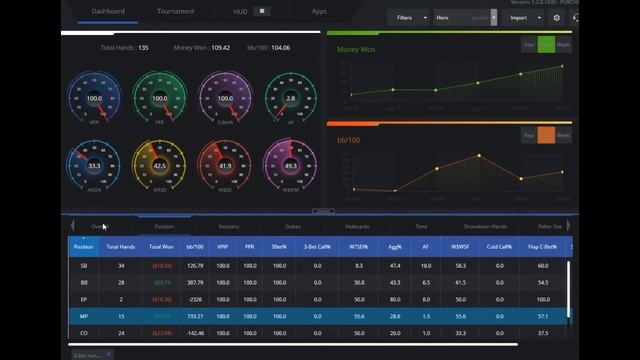Click the AF gauge showing 2.8

tap(290, 98)
